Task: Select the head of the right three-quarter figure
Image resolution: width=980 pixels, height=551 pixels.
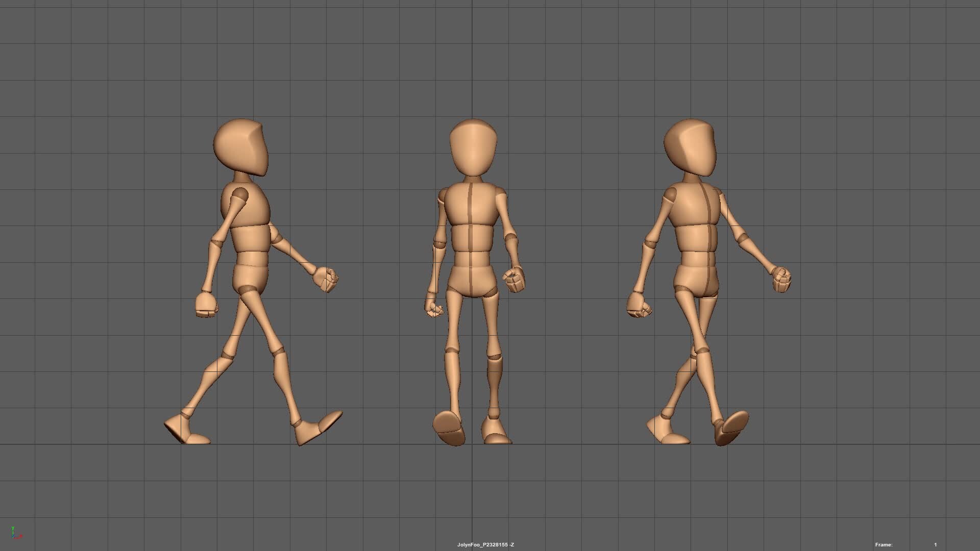Action: [690, 148]
